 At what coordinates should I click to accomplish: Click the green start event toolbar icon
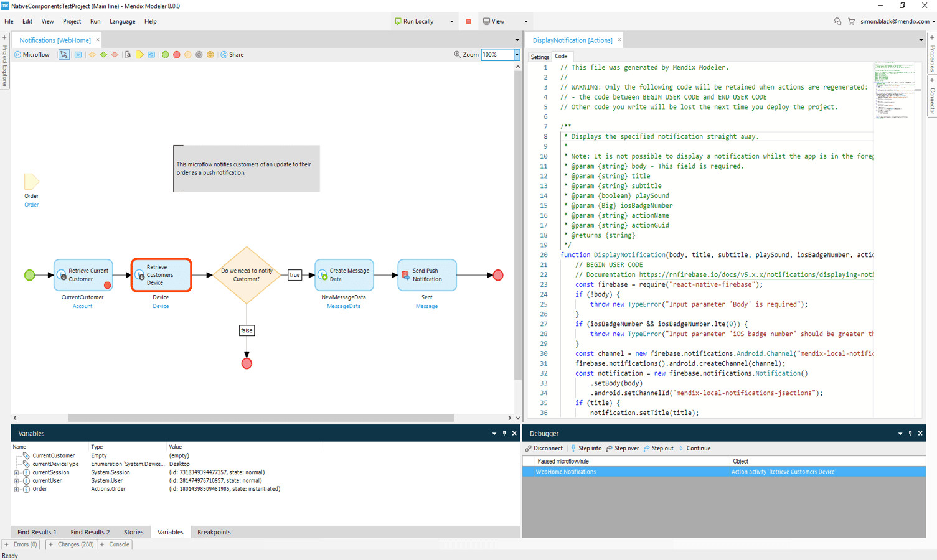pos(166,55)
